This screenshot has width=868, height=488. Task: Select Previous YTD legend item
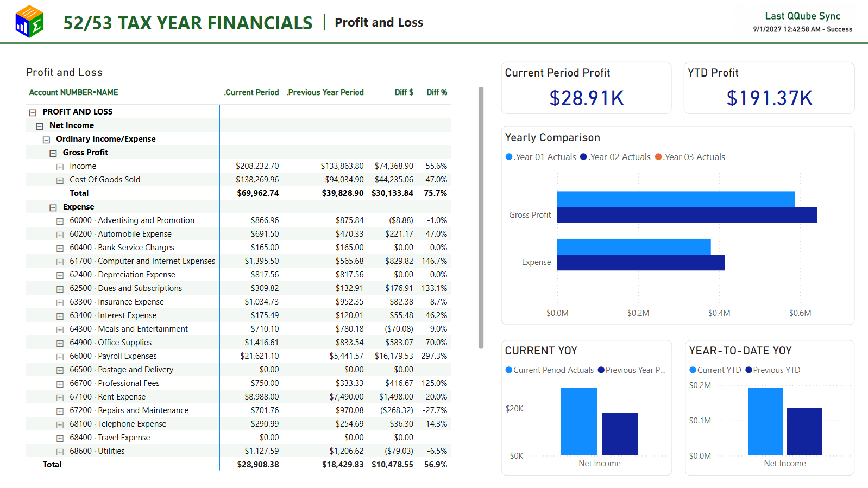(773, 370)
